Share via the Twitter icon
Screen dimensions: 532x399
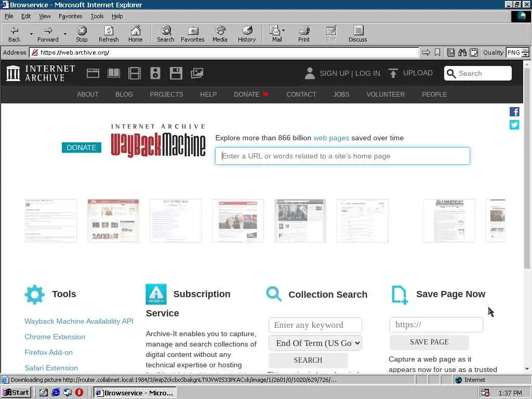coord(514,125)
